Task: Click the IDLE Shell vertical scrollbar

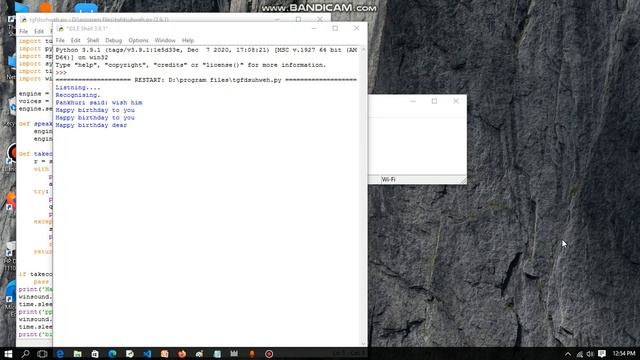Action: click(363, 196)
